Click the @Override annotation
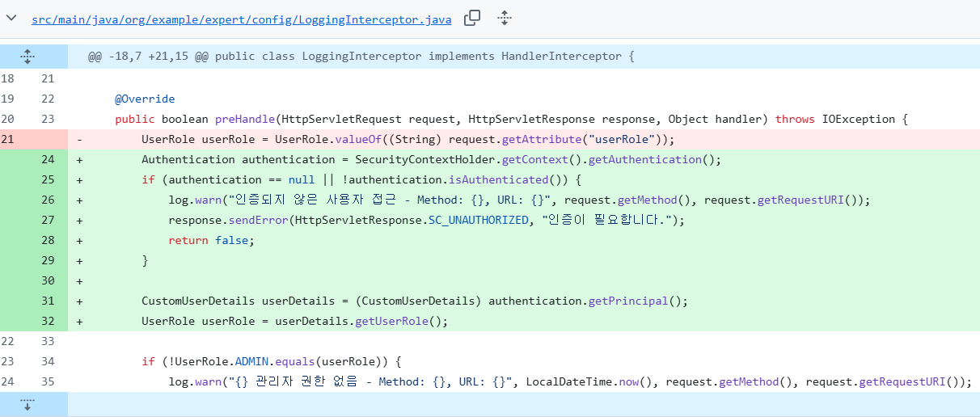 (x=145, y=99)
